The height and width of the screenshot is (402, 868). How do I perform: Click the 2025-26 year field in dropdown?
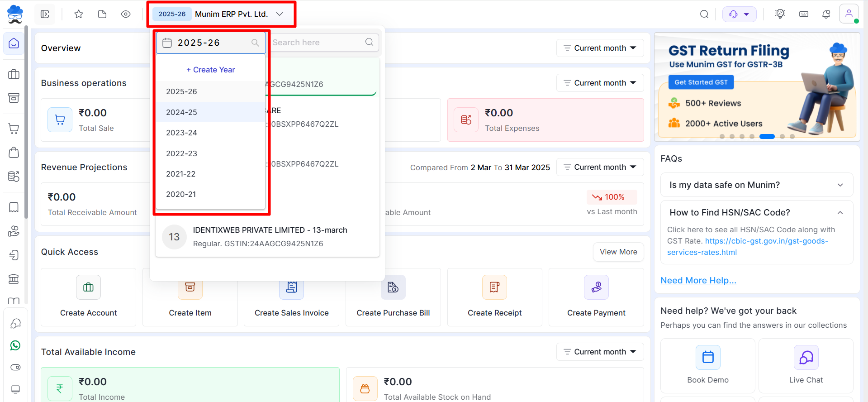tap(211, 43)
